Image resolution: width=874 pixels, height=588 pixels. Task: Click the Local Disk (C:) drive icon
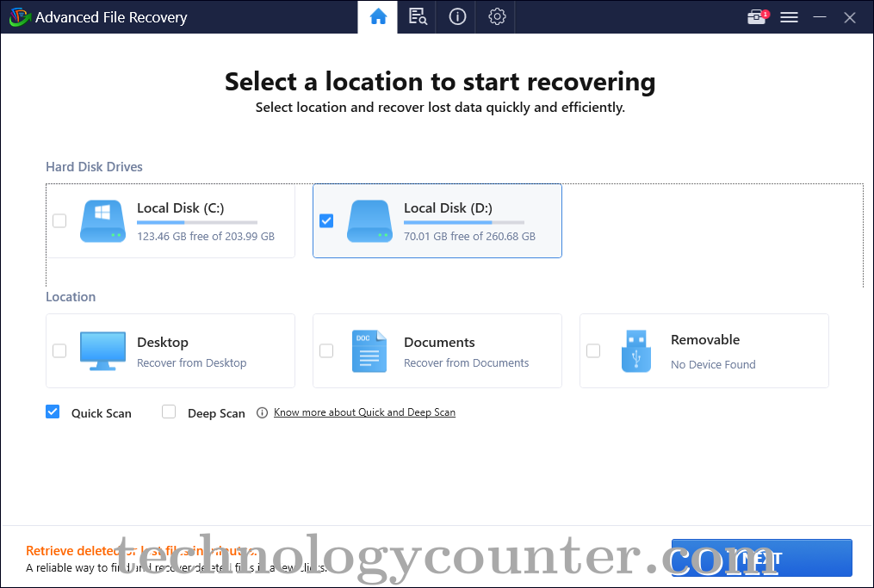coord(102,220)
